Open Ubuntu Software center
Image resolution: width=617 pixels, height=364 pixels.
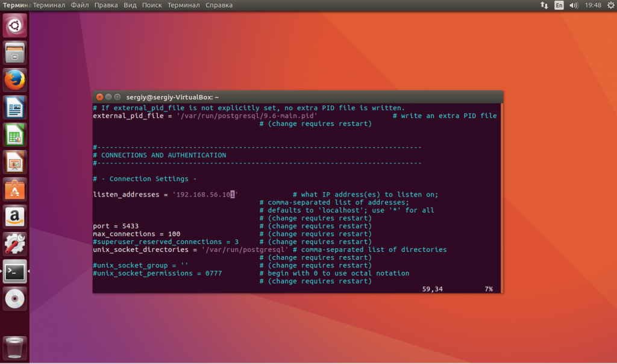click(x=14, y=189)
